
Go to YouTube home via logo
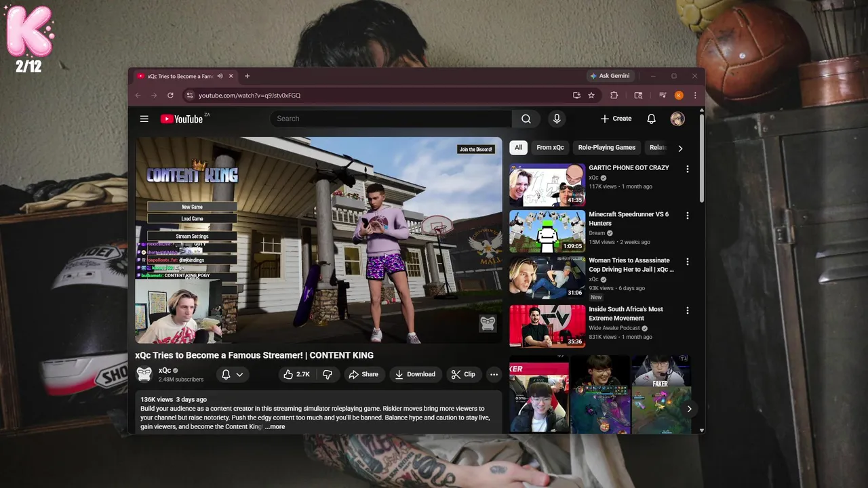pyautogui.click(x=182, y=119)
